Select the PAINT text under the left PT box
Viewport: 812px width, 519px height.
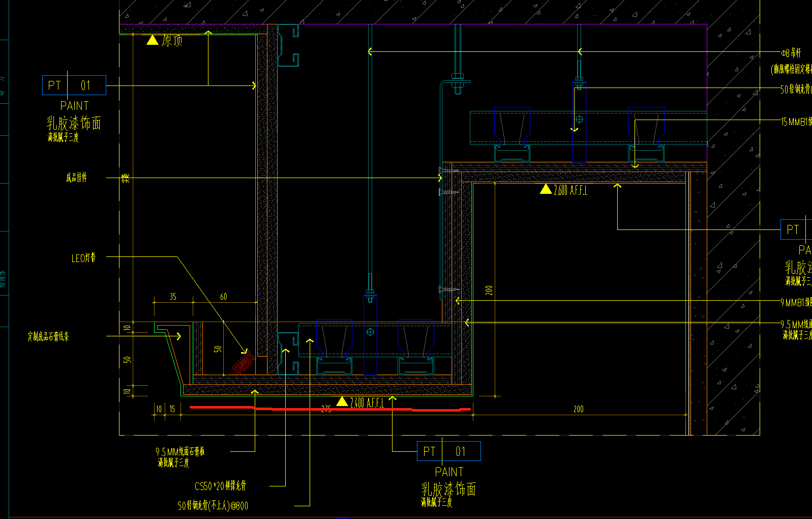tap(74, 105)
